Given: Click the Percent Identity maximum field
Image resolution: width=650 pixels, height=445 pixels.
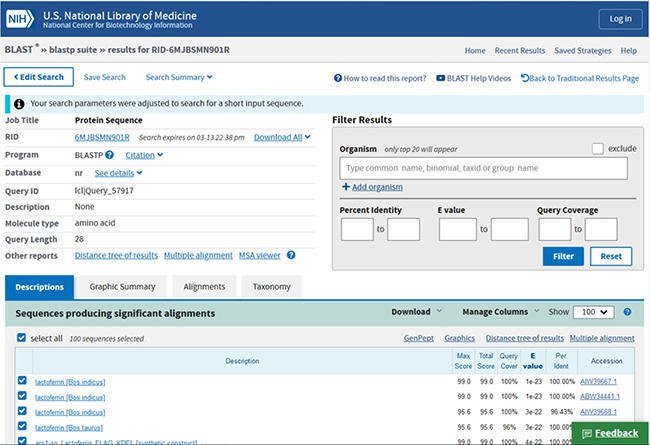Looking at the screenshot, I should coord(403,229).
